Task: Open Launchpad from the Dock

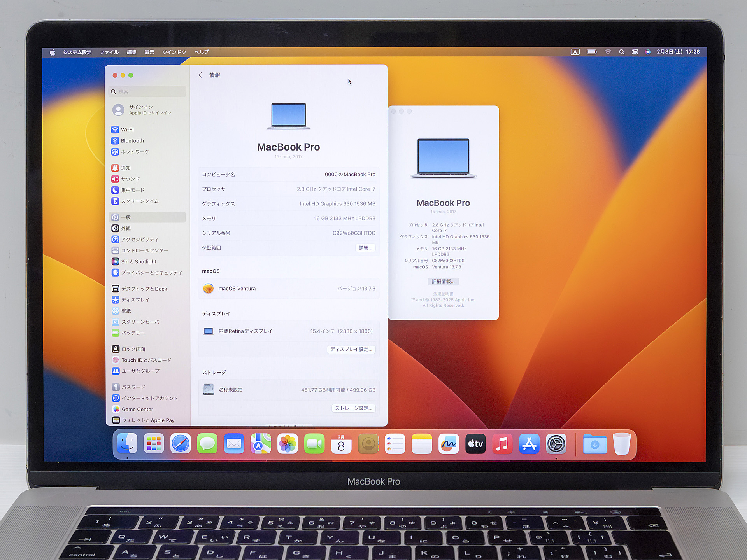Action: tap(154, 444)
